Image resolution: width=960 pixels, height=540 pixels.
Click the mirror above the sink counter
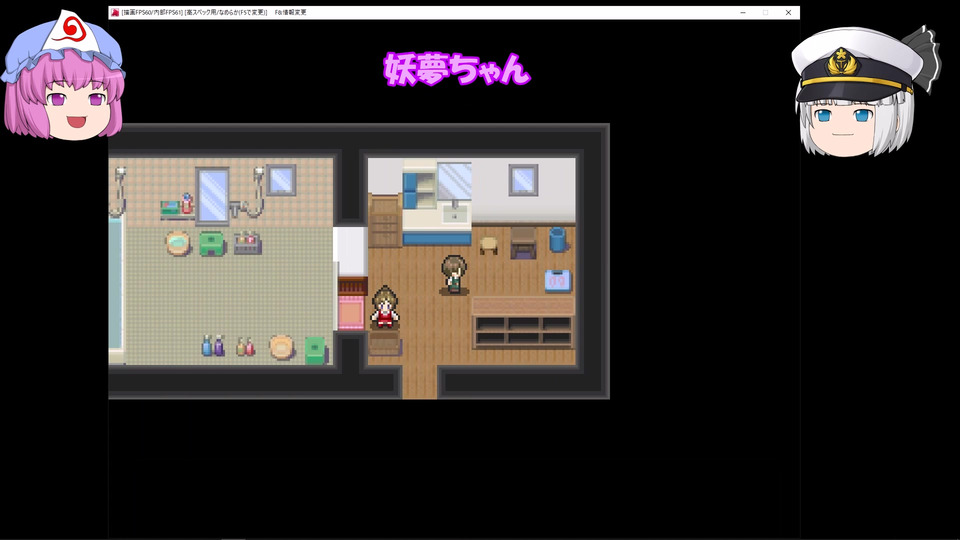tap(454, 181)
